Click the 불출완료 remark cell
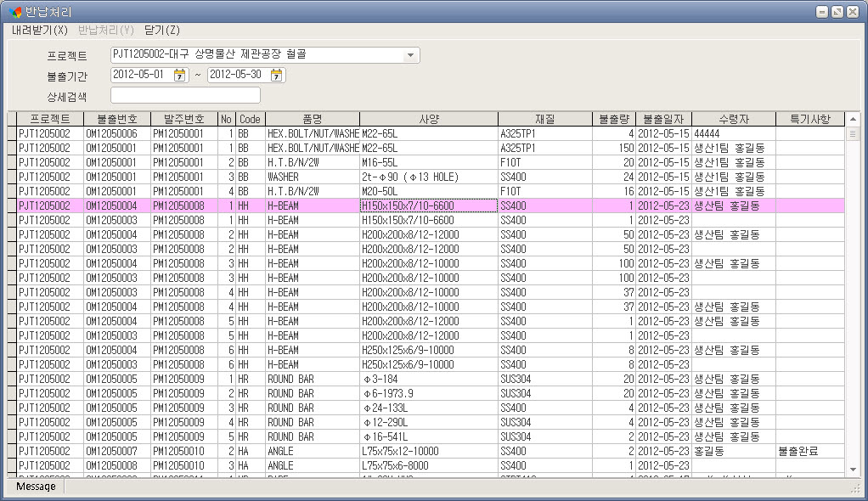868x501 pixels. (x=810, y=451)
